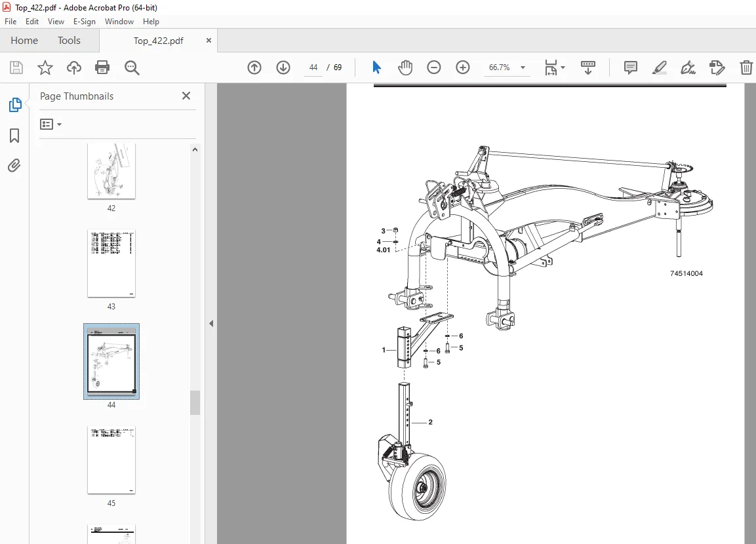The width and height of the screenshot is (756, 544).
Task: Click the upload to cloud icon
Action: click(x=74, y=68)
